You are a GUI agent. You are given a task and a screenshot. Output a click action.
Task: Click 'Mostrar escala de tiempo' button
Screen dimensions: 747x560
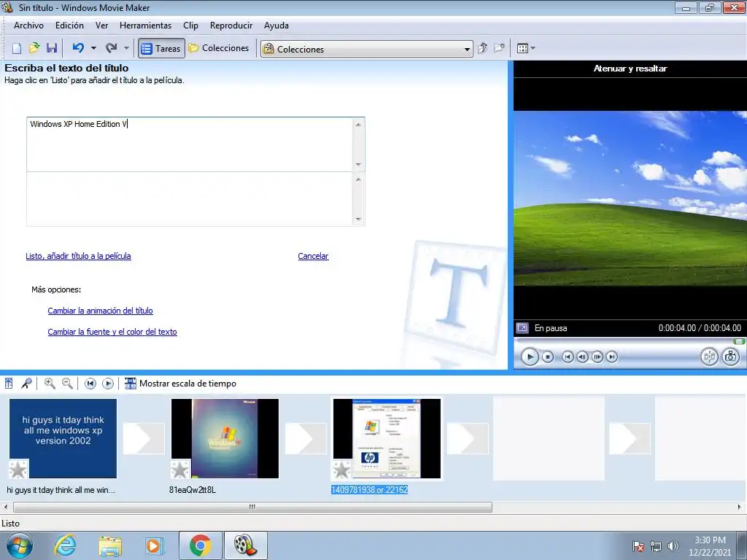click(x=180, y=384)
